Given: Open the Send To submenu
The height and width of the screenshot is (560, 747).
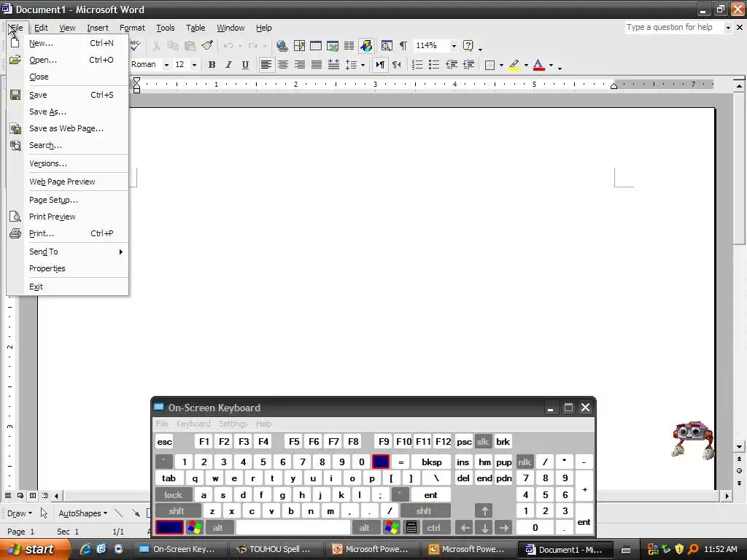Looking at the screenshot, I should [68, 252].
